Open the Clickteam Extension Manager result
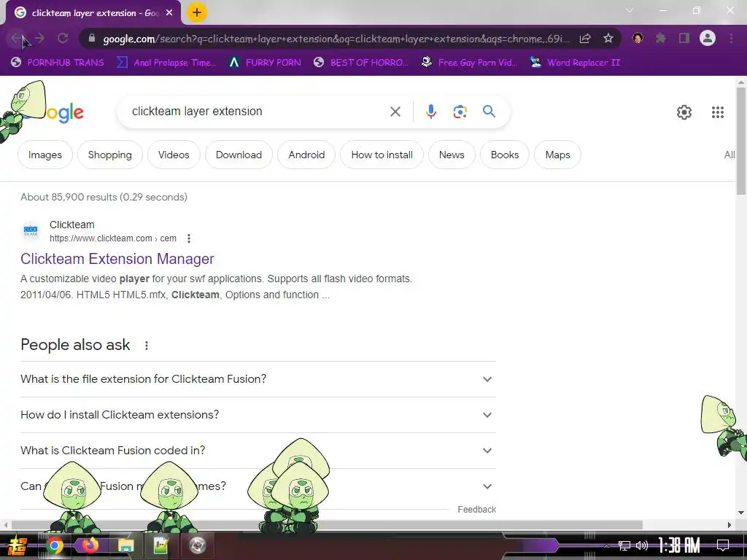The width and height of the screenshot is (747, 560). (x=117, y=259)
